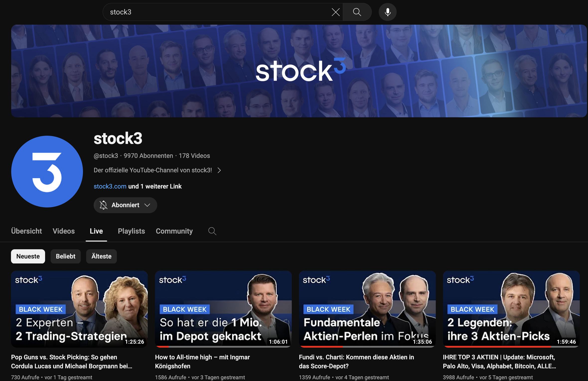
Task: Switch to the Videos tab
Action: (64, 231)
